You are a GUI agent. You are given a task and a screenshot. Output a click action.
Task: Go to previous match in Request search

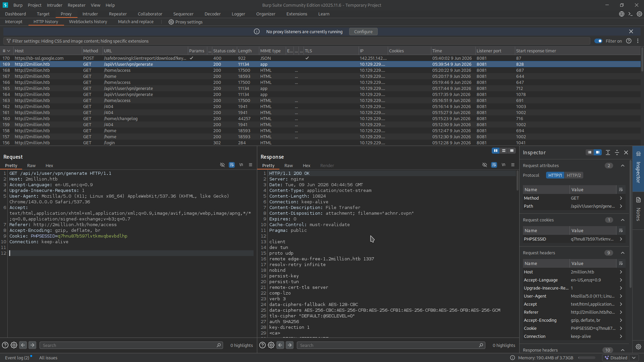[x=23, y=345]
